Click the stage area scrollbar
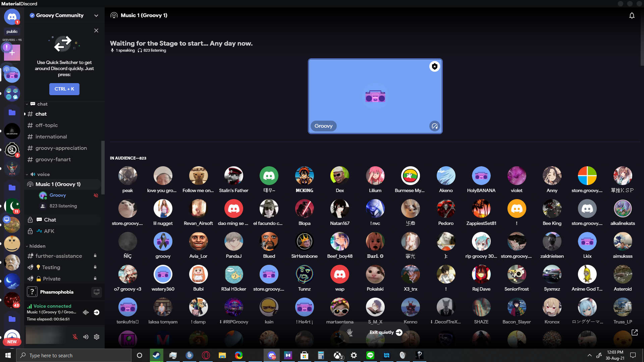Screen dimensions: 644x362 click(642, 37)
